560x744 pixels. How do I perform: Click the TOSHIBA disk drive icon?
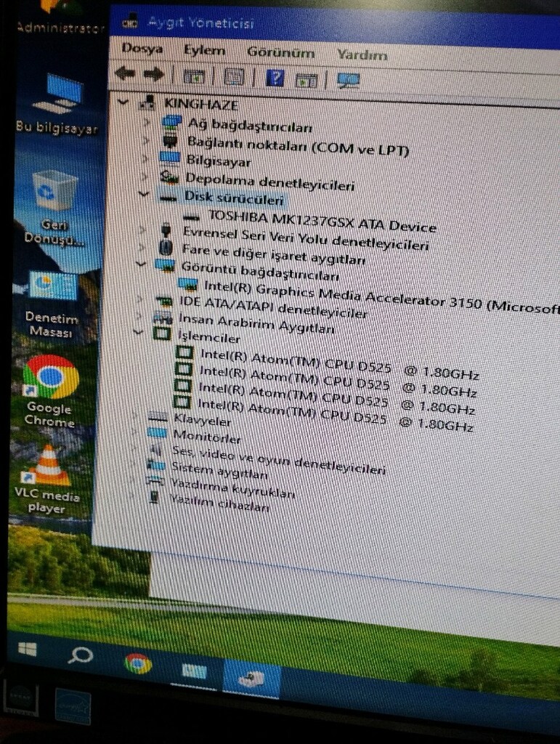(x=191, y=217)
